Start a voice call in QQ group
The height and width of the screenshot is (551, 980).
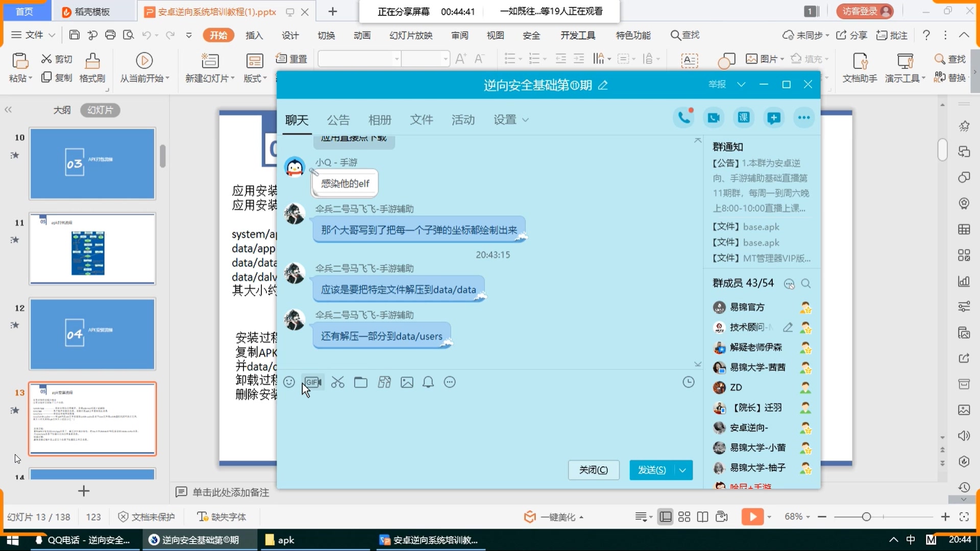point(683,118)
